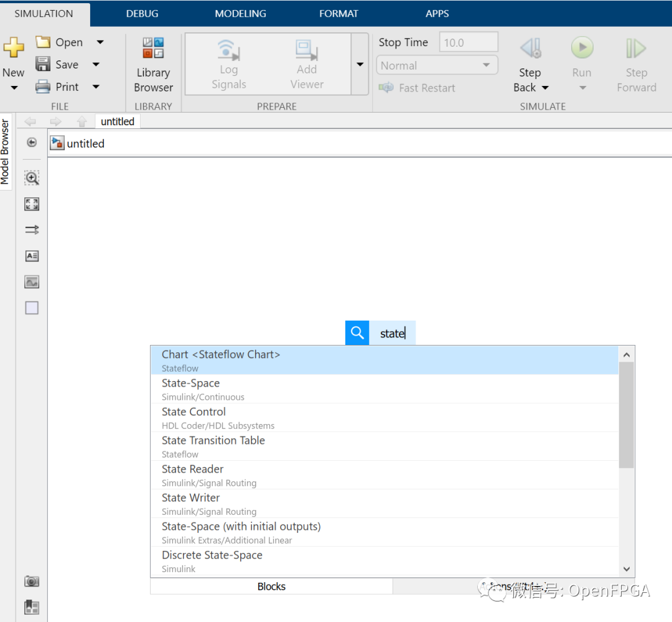Select the Blocks tab in the search results
The image size is (672, 622).
(x=271, y=587)
